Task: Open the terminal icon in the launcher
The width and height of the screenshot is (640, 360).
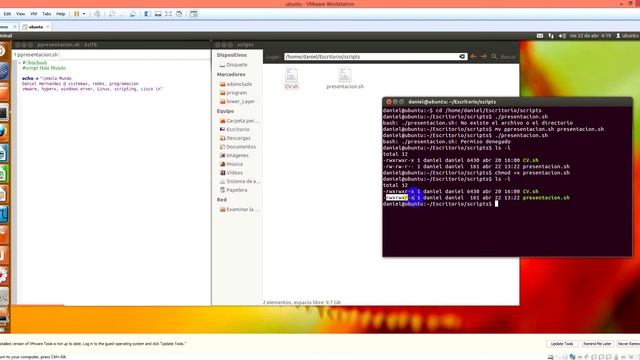Action: 3,112
